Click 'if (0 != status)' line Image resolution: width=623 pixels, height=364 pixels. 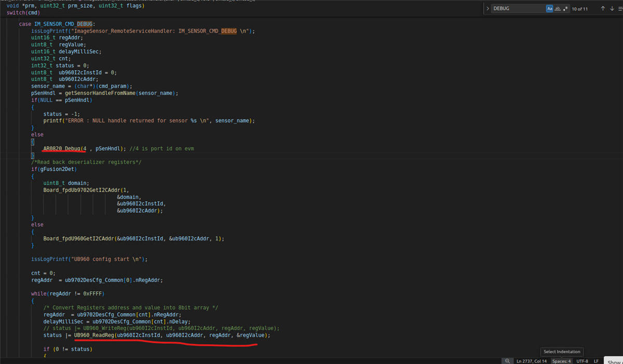point(68,349)
